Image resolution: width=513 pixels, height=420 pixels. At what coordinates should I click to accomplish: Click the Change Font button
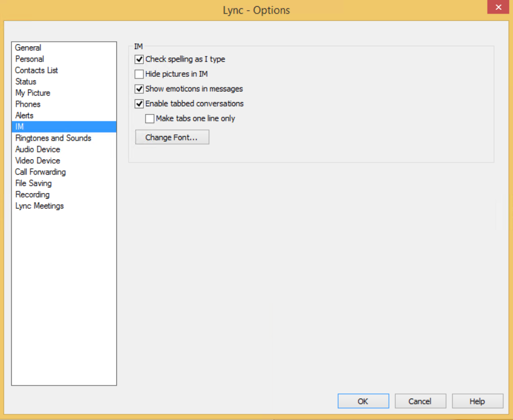(x=172, y=137)
